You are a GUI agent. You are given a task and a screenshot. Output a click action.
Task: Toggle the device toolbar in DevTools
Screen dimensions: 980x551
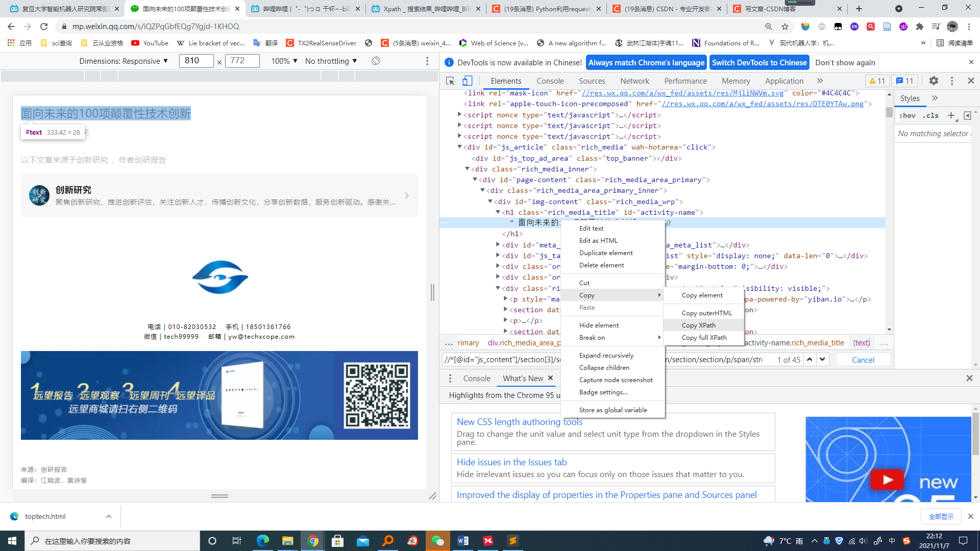point(468,81)
